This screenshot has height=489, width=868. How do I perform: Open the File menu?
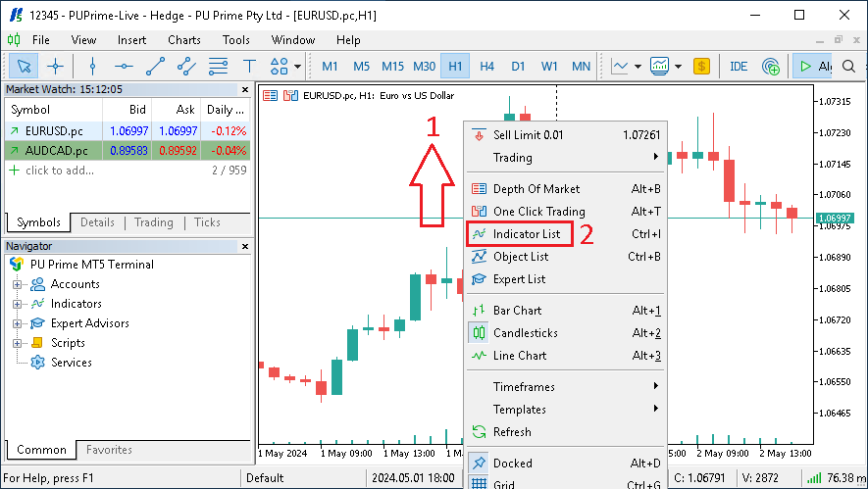pos(40,40)
